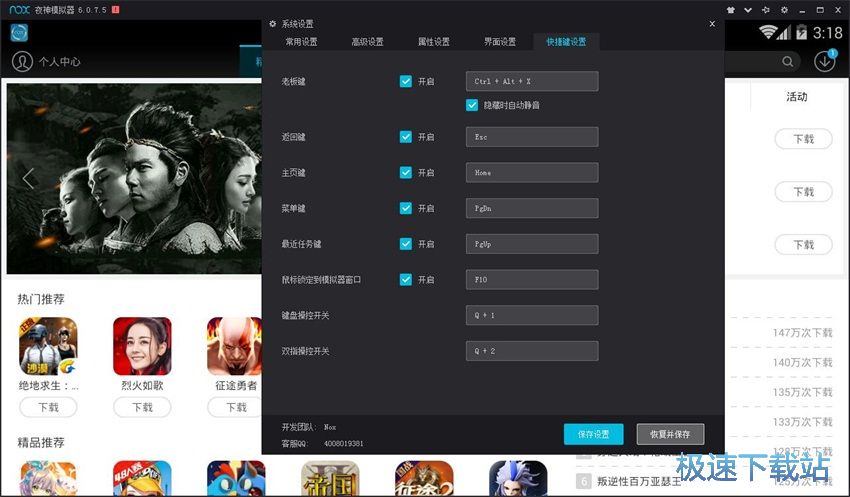Open the 征途2 game icon
This screenshot has width=850, height=497.
(424, 479)
